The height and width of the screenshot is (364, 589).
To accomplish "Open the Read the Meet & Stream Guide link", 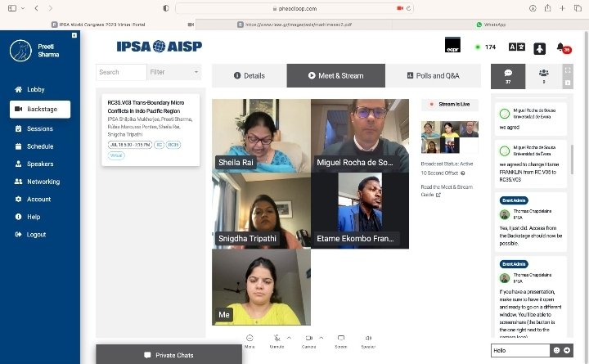I will [x=447, y=191].
